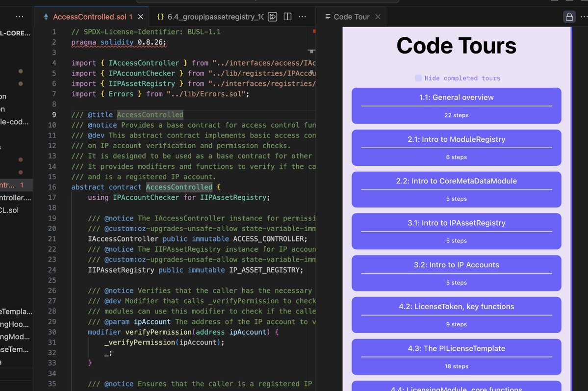Click the JSON braces icon on groupipassetregistry tab
The image size is (588, 391).
160,17
